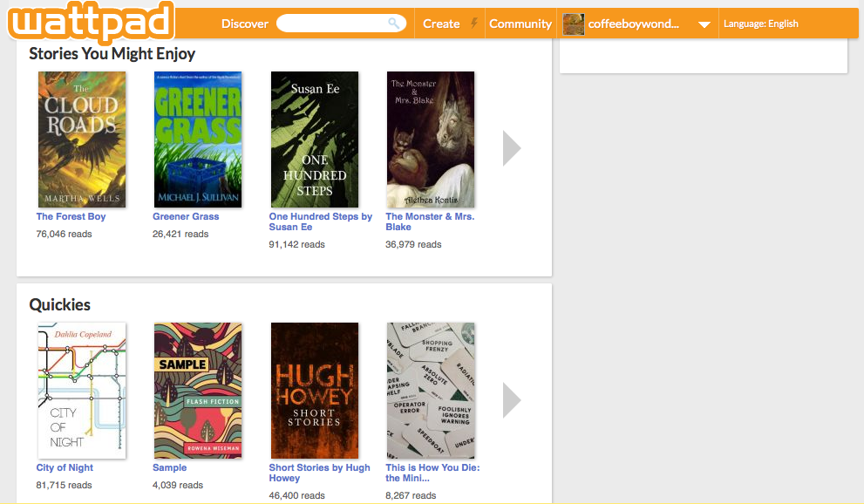Screen dimensions: 864x504
Task: Click This is How You Die cover
Action: click(x=431, y=391)
